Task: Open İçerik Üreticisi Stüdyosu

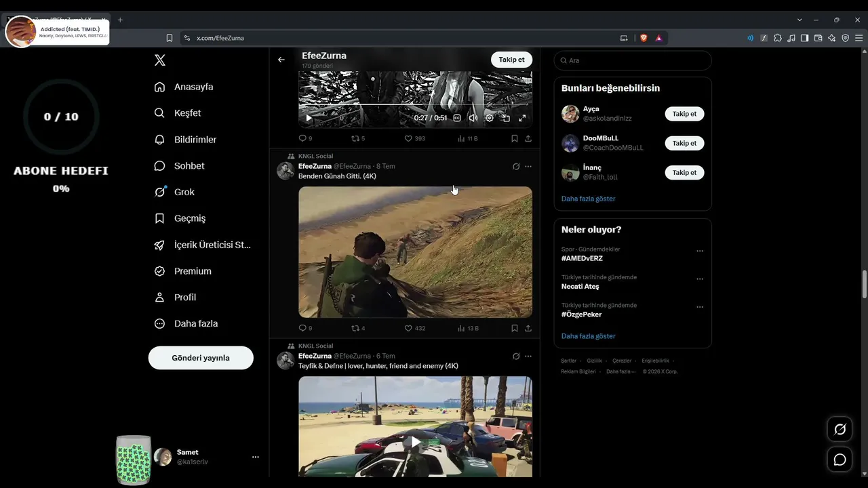Action: (203, 245)
